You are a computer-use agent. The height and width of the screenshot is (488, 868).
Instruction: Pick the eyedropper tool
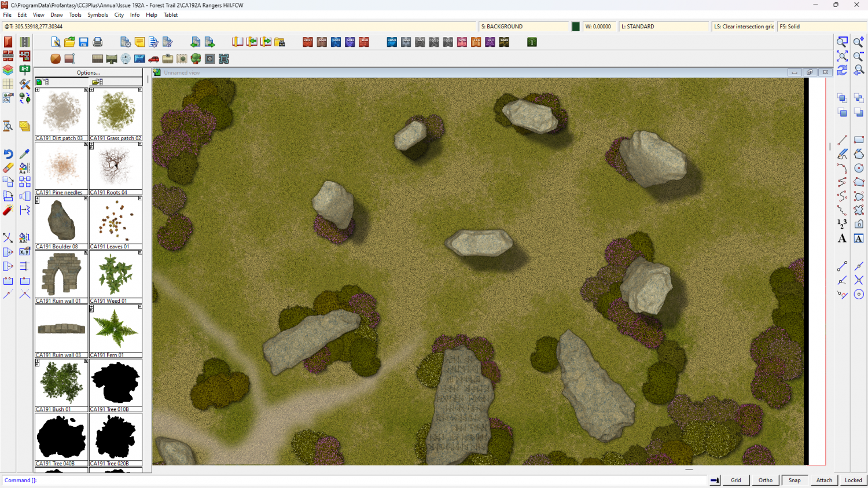click(24, 154)
